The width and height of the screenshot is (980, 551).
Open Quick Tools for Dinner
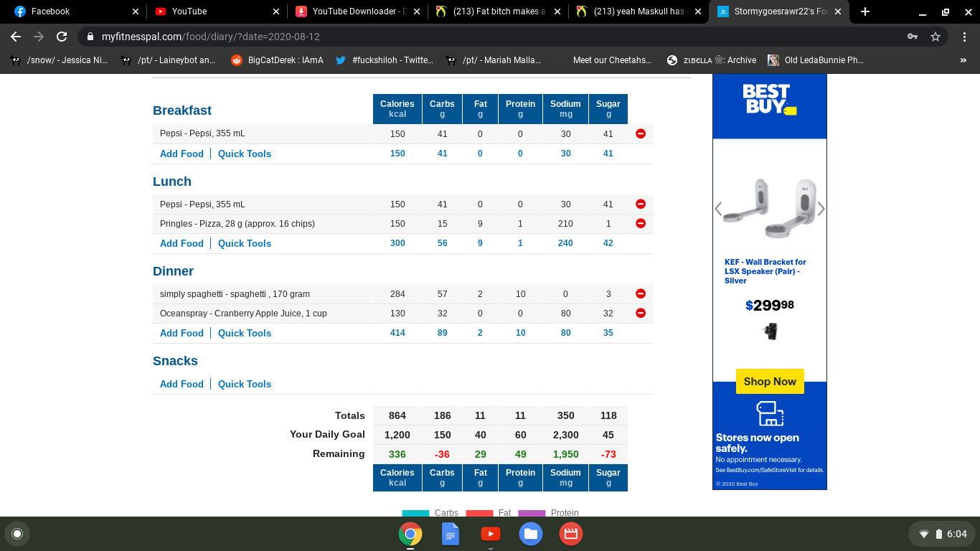pos(245,333)
